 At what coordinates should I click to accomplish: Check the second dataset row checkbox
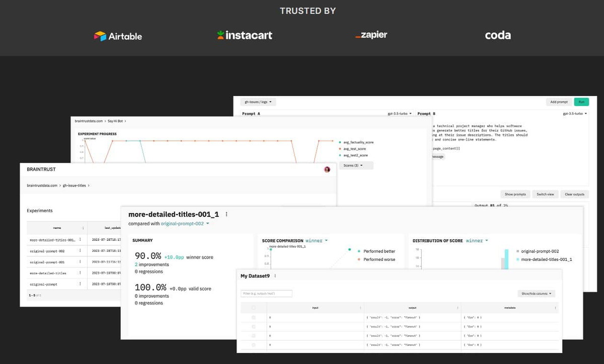(x=254, y=327)
